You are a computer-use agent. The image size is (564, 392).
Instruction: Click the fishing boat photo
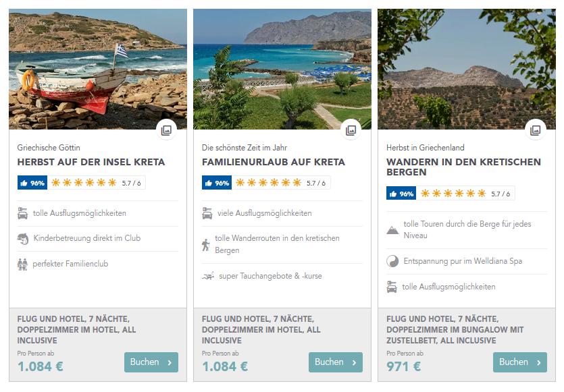[98, 69]
